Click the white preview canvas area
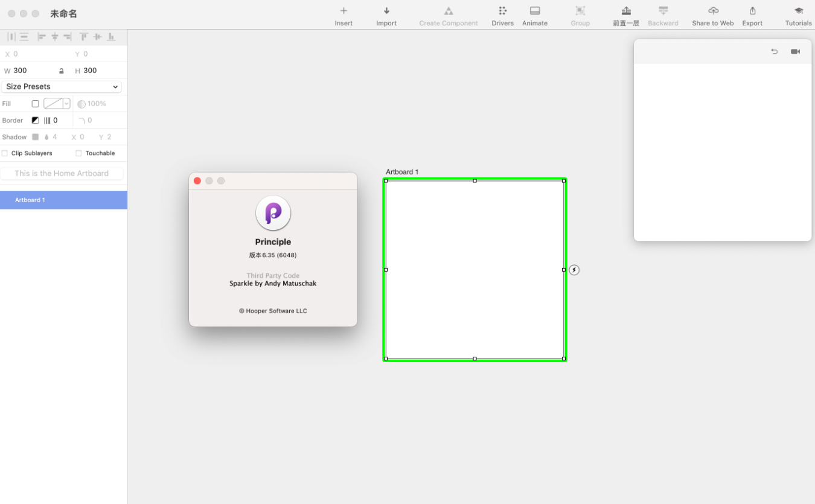Viewport: 815px width, 504px height. click(x=723, y=152)
